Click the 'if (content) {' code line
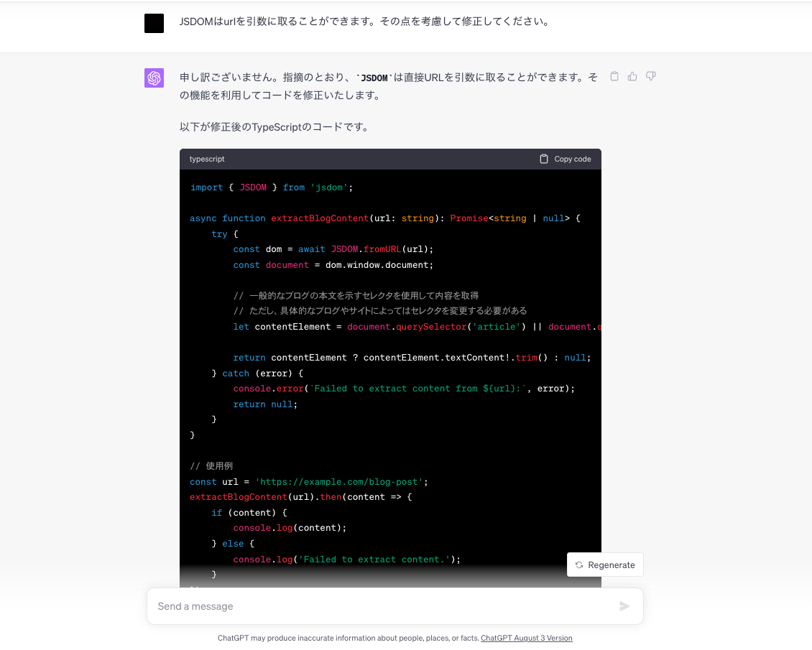Viewport: 812px width, 650px height. tap(249, 512)
